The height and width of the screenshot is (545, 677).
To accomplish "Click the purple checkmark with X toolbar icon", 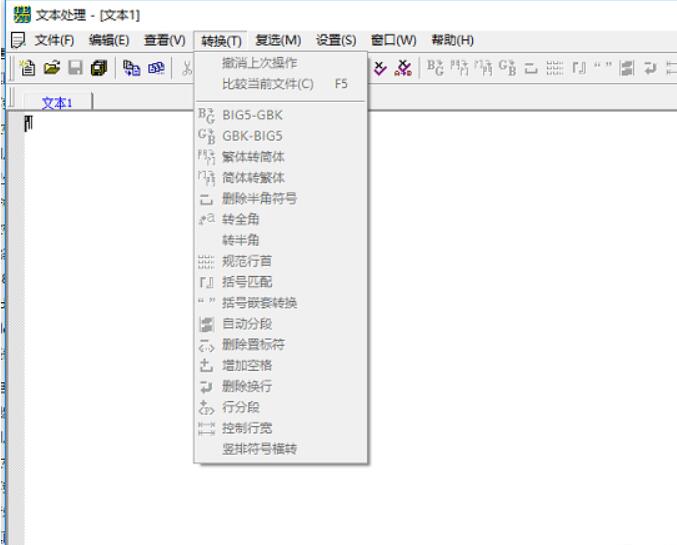I will coord(380,68).
